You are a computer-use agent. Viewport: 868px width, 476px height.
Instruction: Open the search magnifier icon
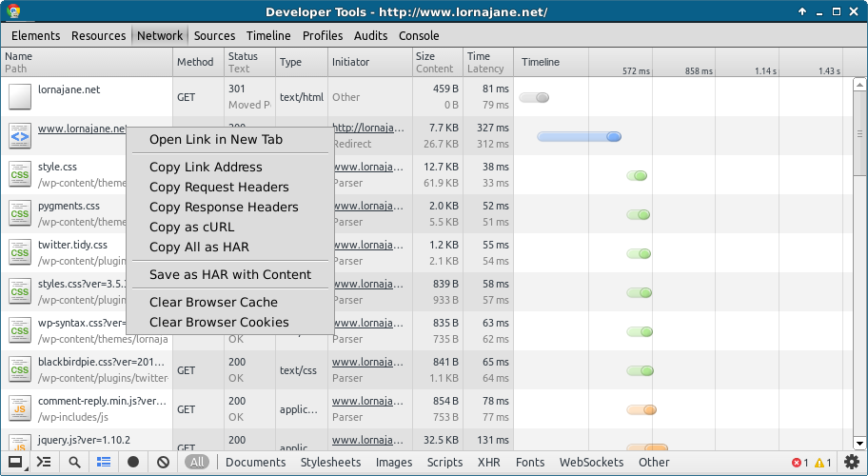pyautogui.click(x=74, y=462)
